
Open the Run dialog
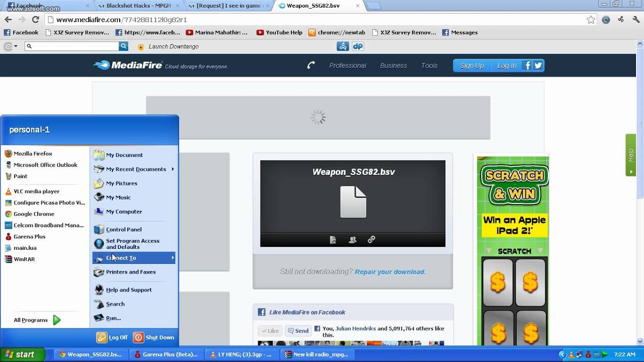[x=107, y=318]
